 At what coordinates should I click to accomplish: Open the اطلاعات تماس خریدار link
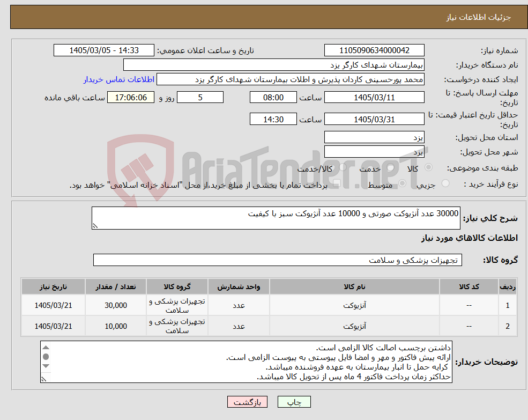[x=119, y=79]
